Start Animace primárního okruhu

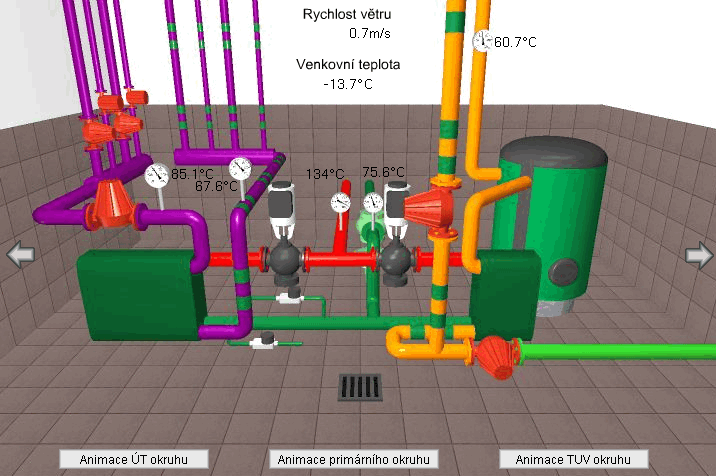point(353,459)
